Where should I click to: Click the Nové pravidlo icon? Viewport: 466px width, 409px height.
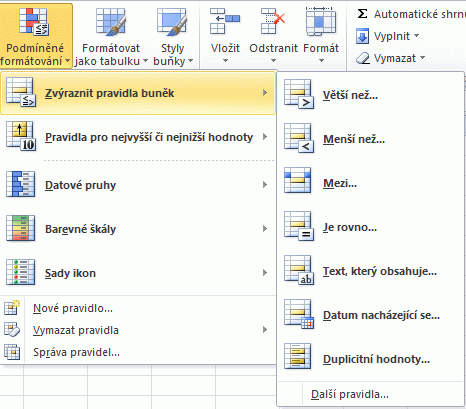coord(12,308)
